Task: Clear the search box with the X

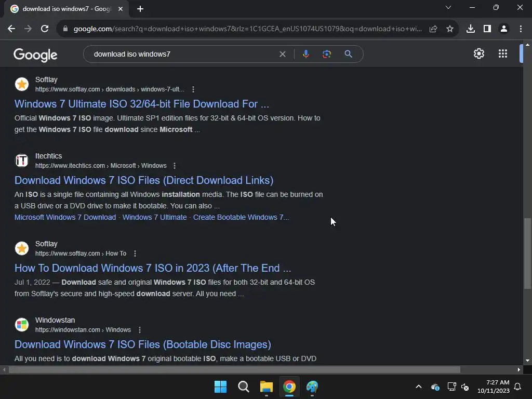Action: click(x=282, y=54)
